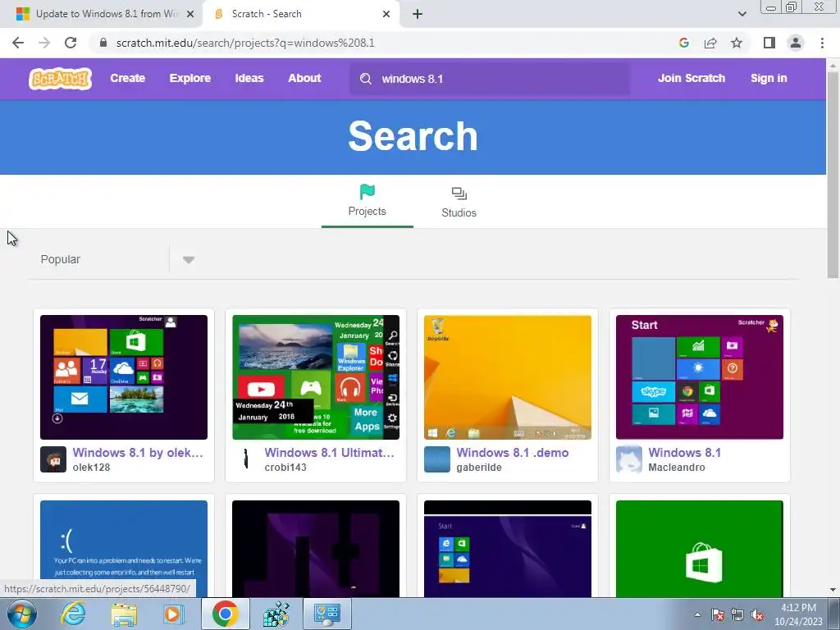
Task: Open Windows 8.1 by olek... project title
Action: pyautogui.click(x=138, y=453)
